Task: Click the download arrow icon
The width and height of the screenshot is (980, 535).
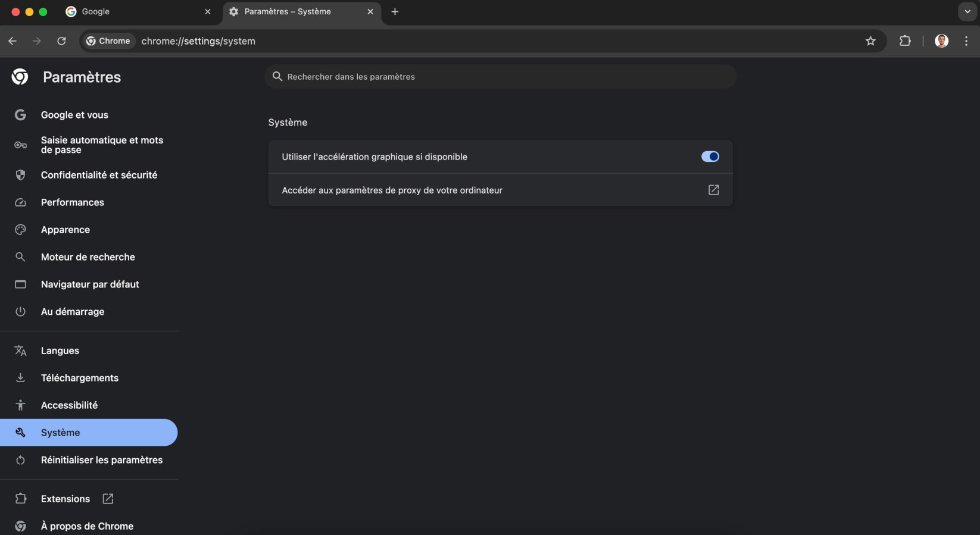Action: [x=20, y=378]
